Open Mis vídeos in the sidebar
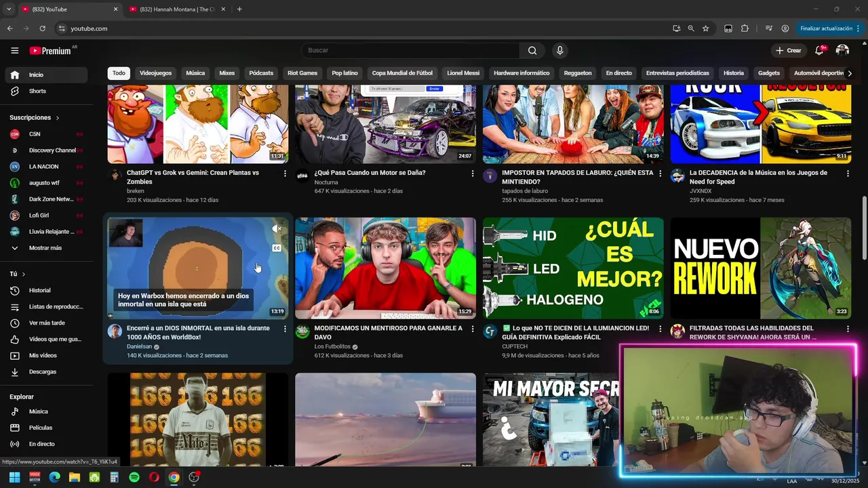The height and width of the screenshot is (488, 868). tap(46, 355)
